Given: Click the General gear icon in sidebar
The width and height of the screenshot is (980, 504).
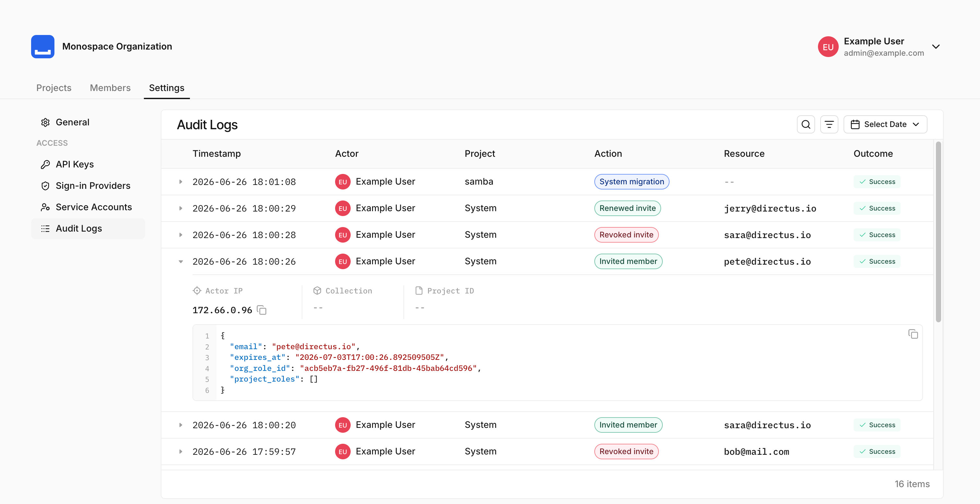Looking at the screenshot, I should pyautogui.click(x=45, y=122).
